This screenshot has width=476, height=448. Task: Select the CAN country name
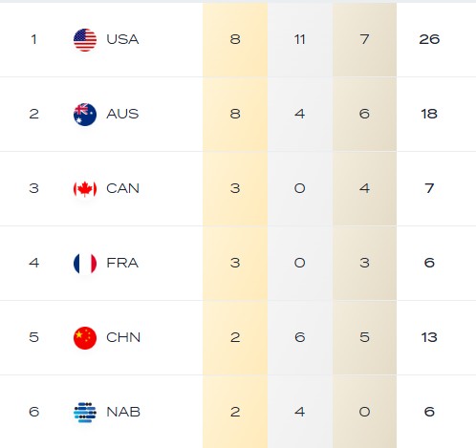tap(122, 188)
